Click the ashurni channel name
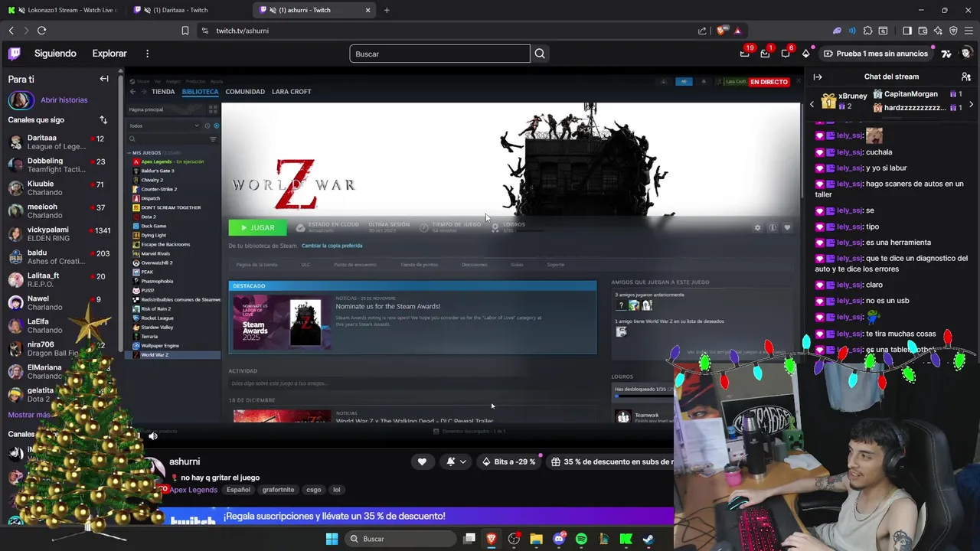This screenshot has height=551, width=980. click(185, 461)
